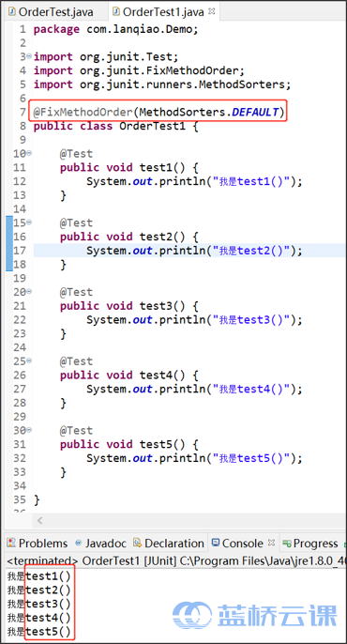347x644 pixels.
Task: Click the Java file icon on OrderTest1.java tab
Action: [116, 11]
